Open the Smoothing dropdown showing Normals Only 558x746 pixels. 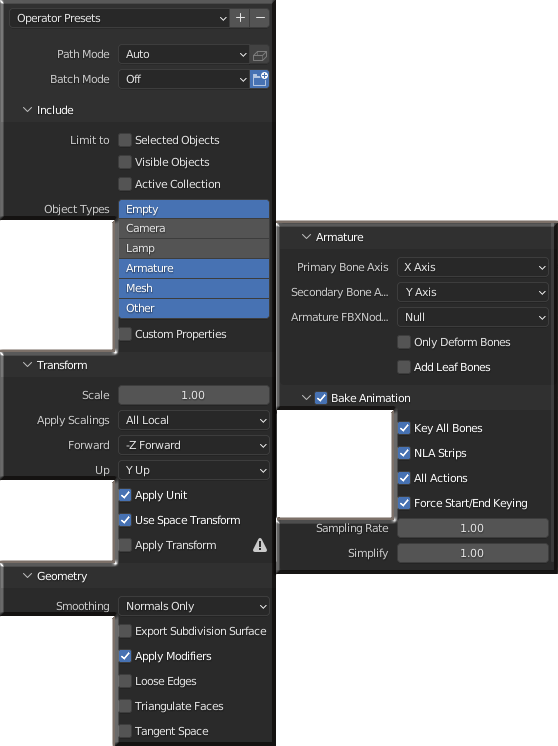click(194, 606)
